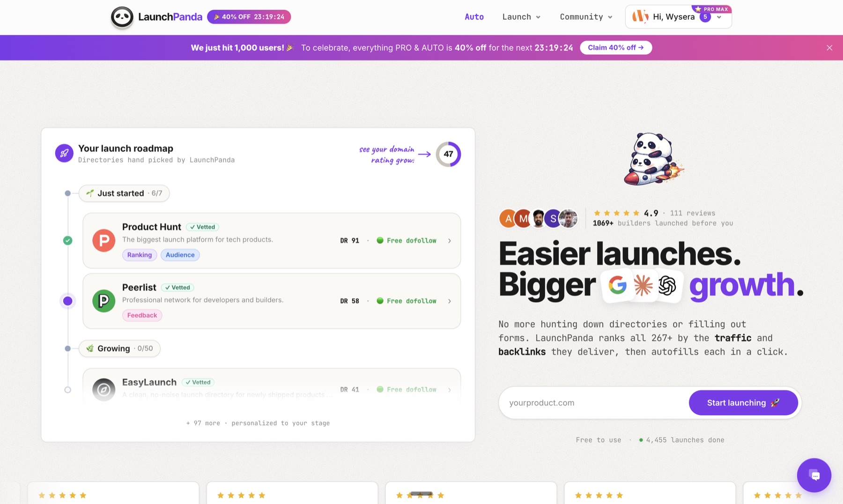
Task: Click the Google G logo in headline
Action: [617, 285]
